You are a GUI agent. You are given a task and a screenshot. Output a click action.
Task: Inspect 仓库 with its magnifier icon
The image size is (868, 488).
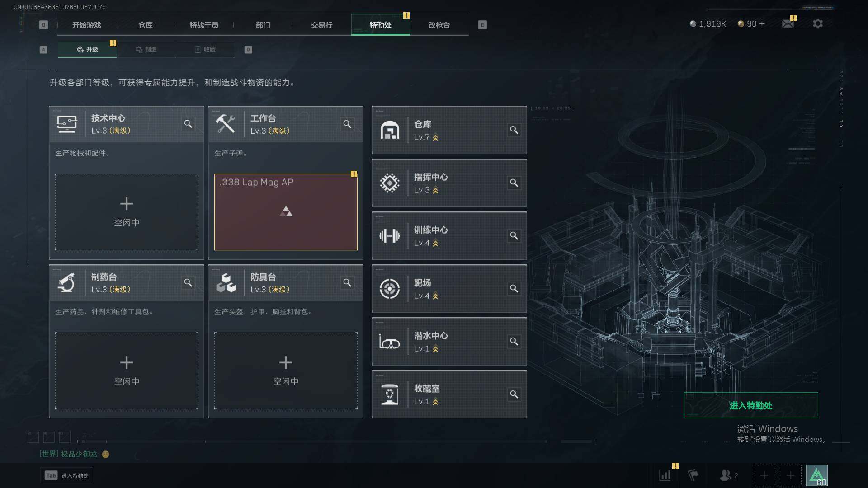point(514,130)
